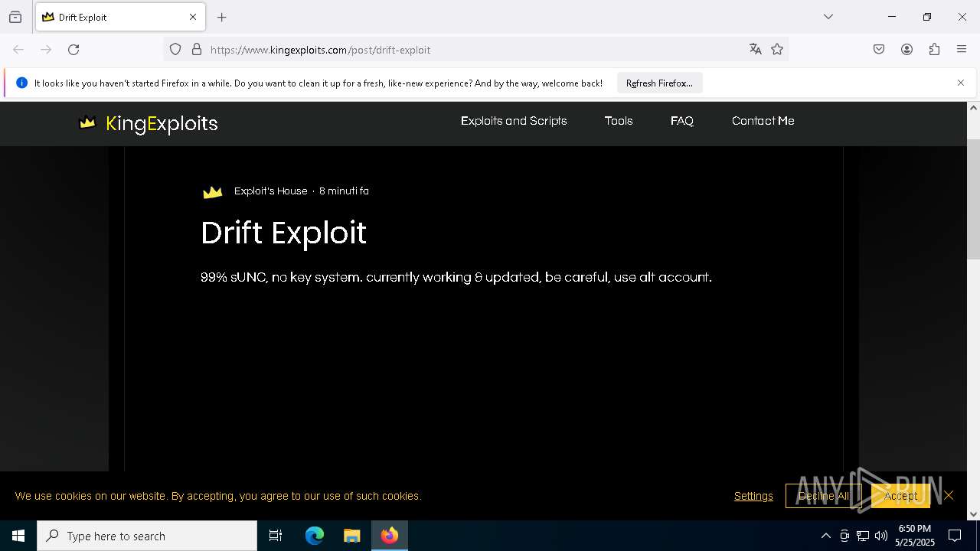Open the Windows Start menu
This screenshot has height=551, width=980.
18,536
